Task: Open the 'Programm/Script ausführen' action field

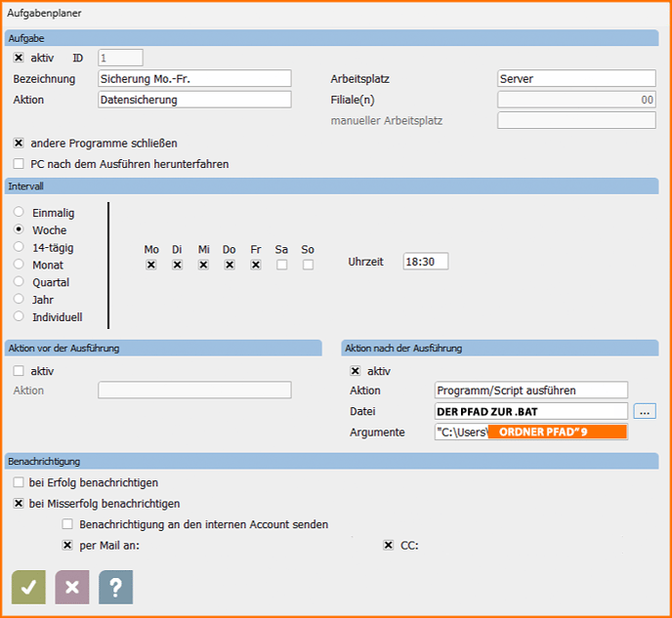Action: point(531,391)
